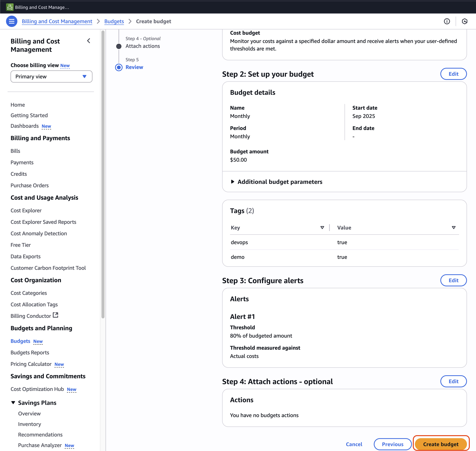Click the Previous button
Image resolution: width=476 pixels, height=451 pixels.
coord(392,444)
